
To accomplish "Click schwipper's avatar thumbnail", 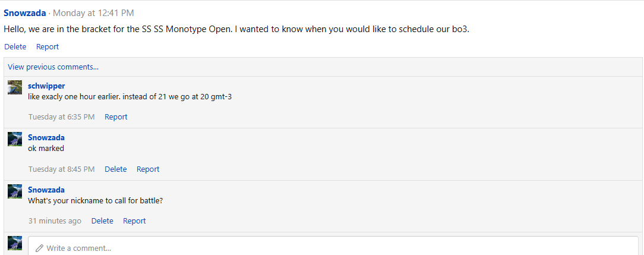I will coord(15,87).
